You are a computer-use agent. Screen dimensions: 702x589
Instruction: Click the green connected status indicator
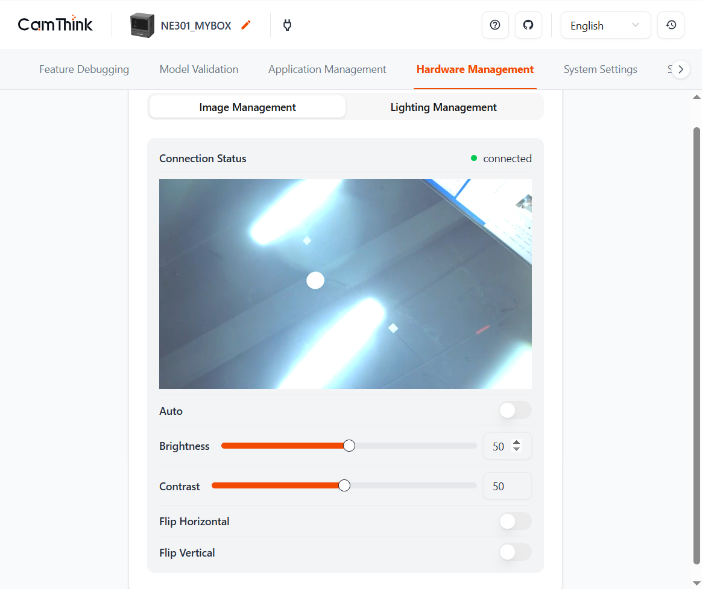click(474, 158)
